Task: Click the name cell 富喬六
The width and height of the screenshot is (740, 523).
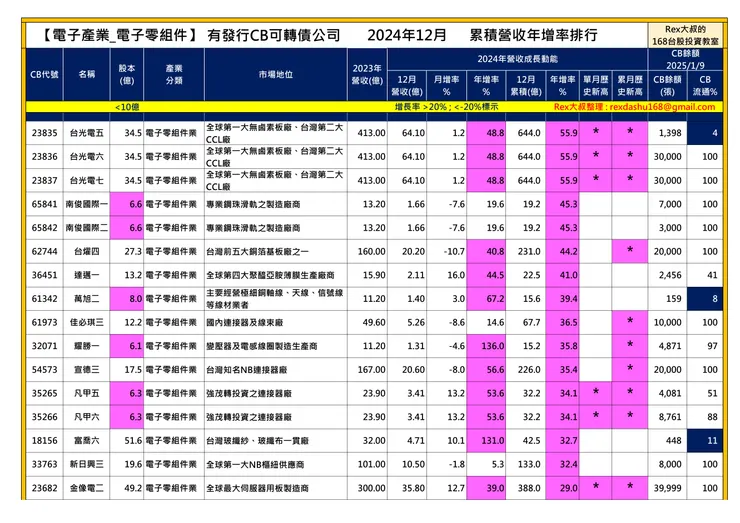Action: [86, 440]
